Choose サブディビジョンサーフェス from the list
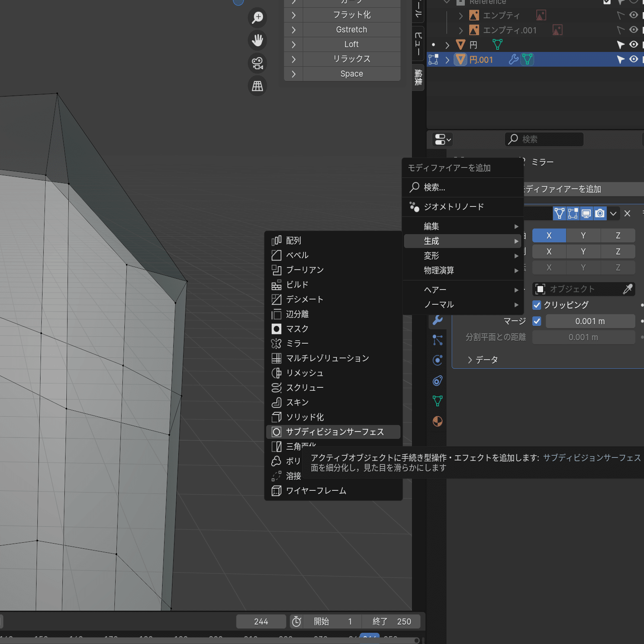Screen dimensions: 644x644 (x=333, y=432)
